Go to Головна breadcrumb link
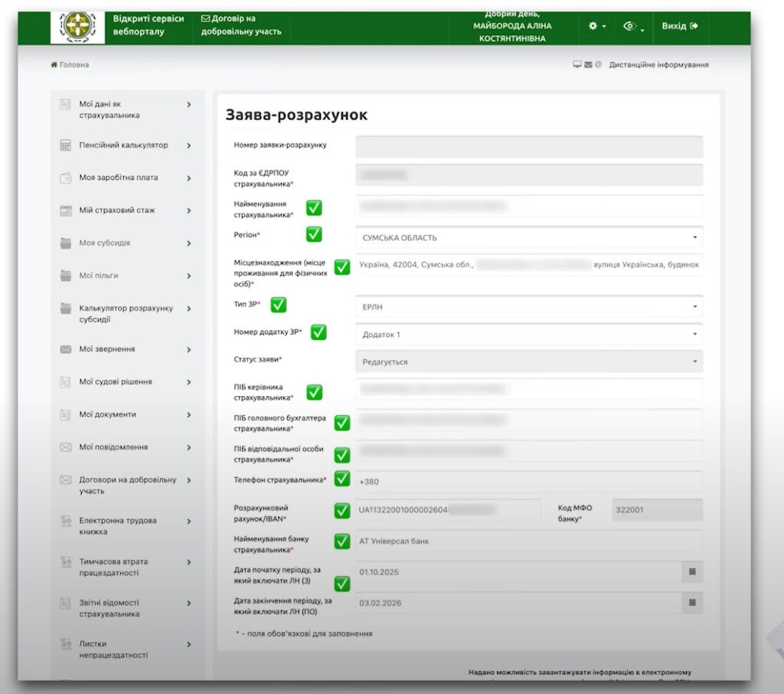Screen dimensions: 784x694 [73, 65]
